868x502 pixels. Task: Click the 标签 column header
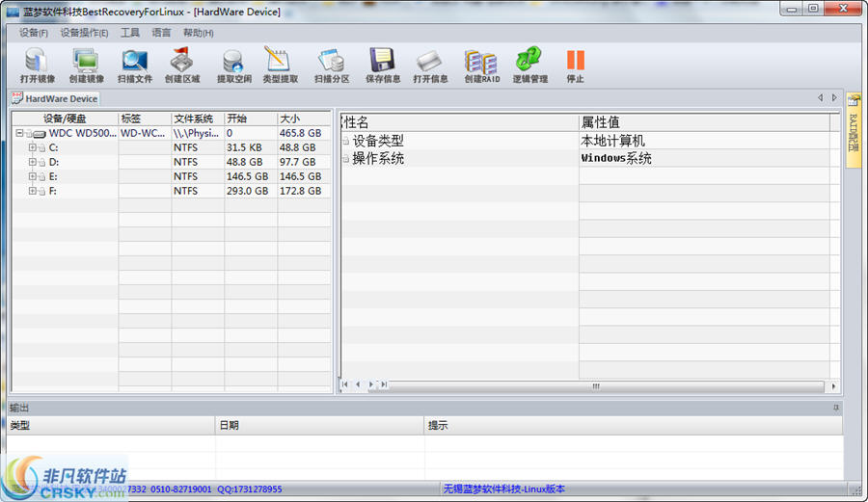pos(145,119)
